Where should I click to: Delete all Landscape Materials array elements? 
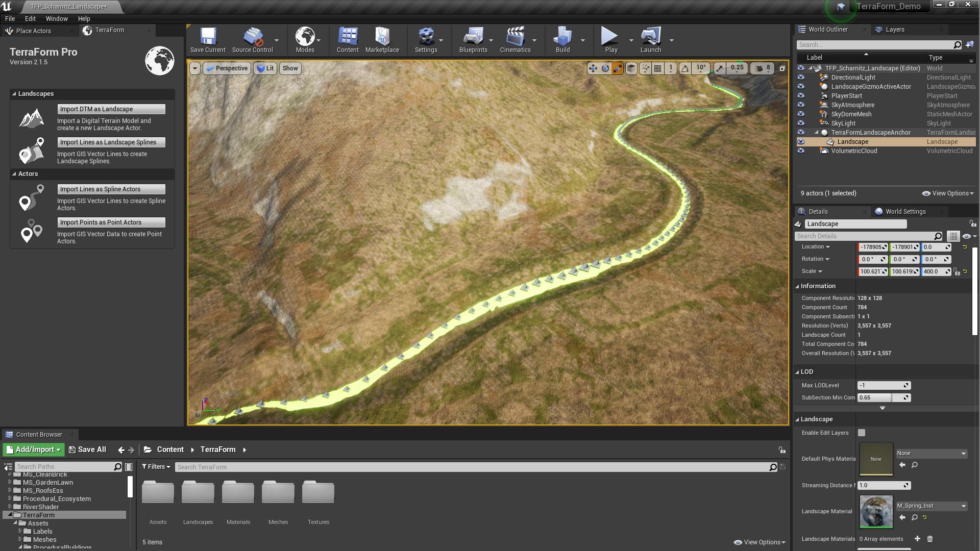pos(930,539)
